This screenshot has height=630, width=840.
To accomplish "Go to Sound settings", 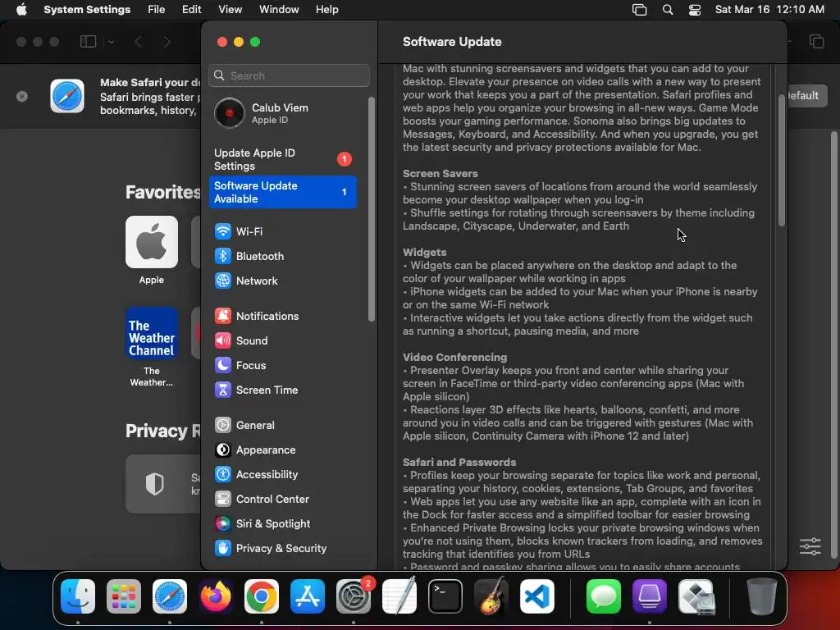I will (x=282, y=340).
